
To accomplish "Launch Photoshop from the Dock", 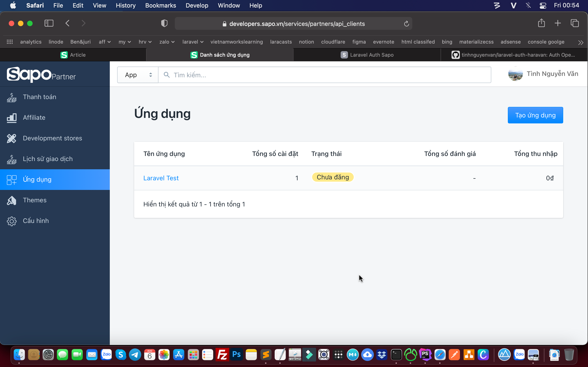I will pos(236,355).
